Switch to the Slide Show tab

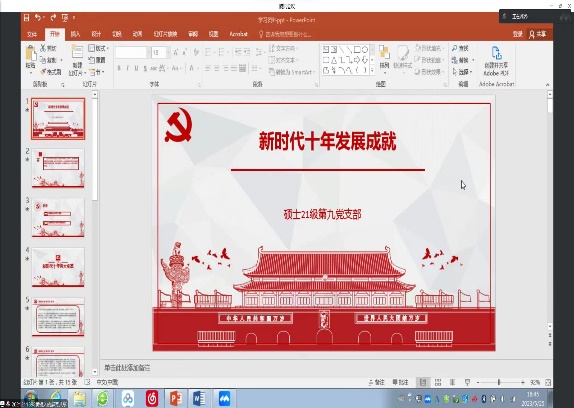[x=165, y=34]
